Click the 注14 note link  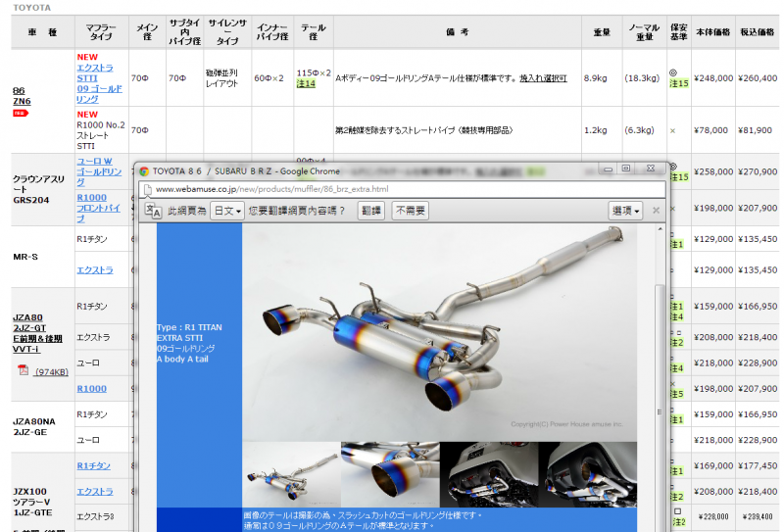click(306, 84)
